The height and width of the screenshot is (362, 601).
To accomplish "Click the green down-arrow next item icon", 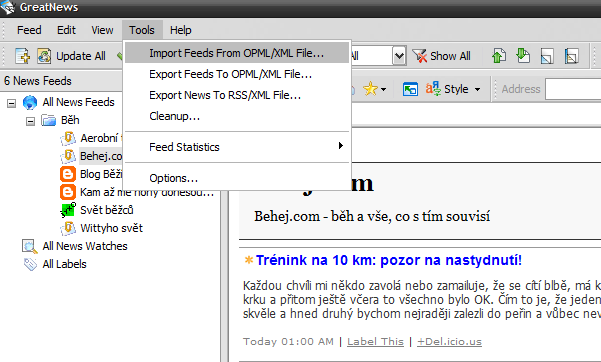I will pos(523,56).
